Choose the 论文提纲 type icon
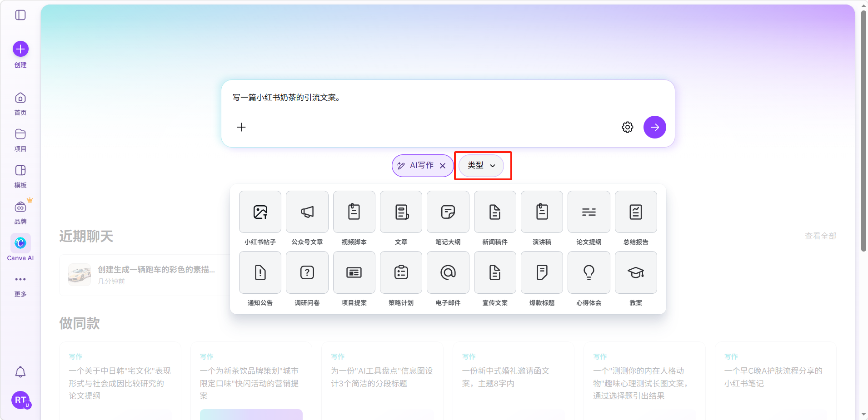This screenshot has width=868, height=420. pyautogui.click(x=589, y=212)
